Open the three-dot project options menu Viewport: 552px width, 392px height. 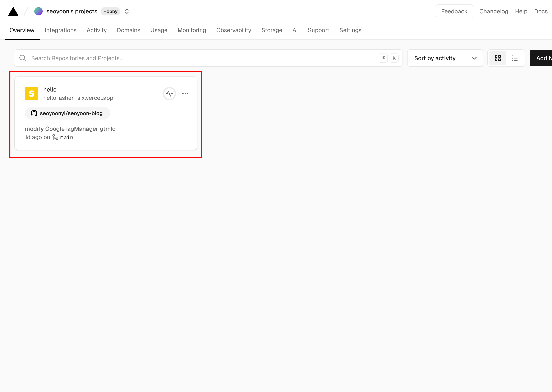[x=185, y=94]
